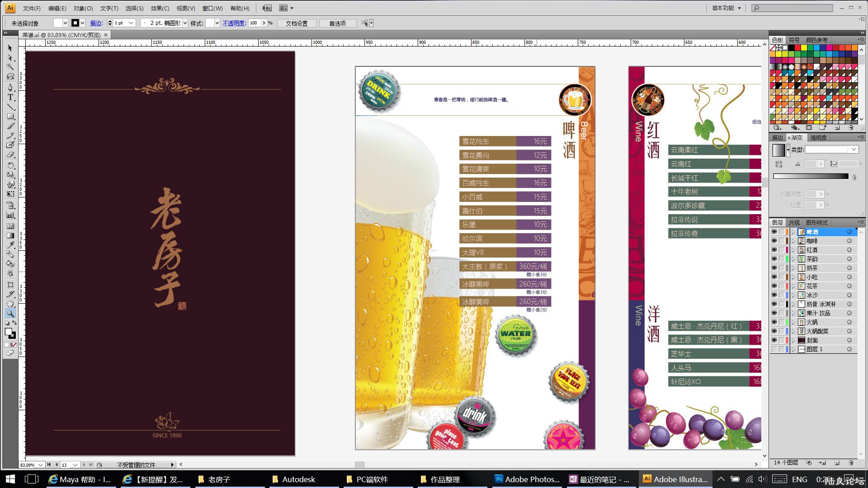Hide the 啤酒 layer via eye icon
Viewport: 868px width, 488px height.
774,232
